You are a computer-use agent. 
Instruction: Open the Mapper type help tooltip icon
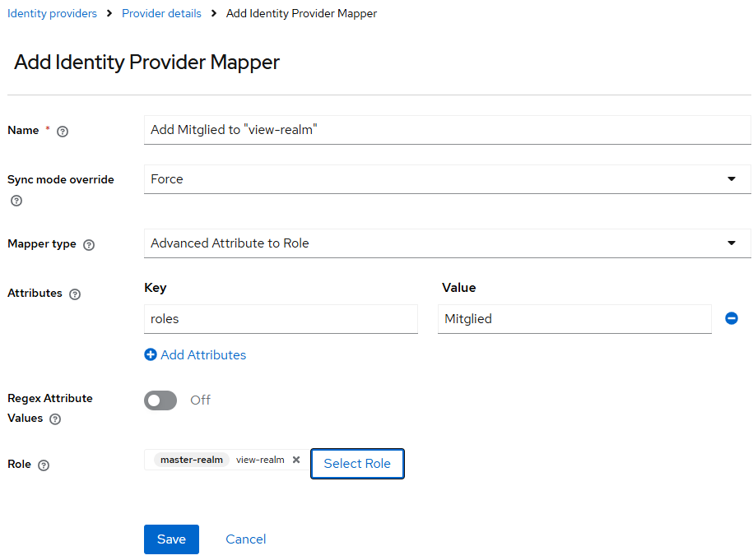point(89,245)
